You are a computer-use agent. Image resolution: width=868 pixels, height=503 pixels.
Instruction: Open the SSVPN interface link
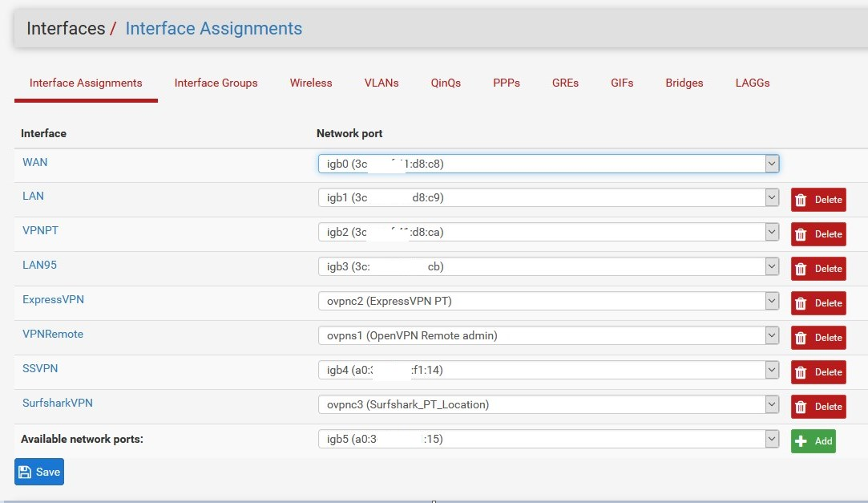(40, 368)
